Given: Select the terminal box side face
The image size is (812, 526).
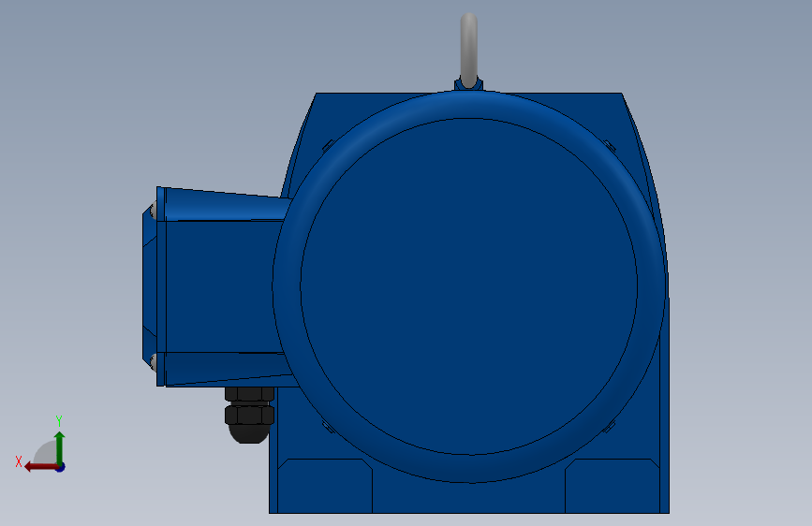Looking at the screenshot, I should 223,286.
